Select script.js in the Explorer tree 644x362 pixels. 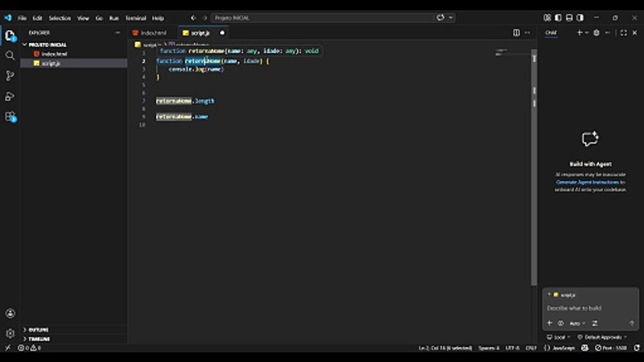coord(73,63)
